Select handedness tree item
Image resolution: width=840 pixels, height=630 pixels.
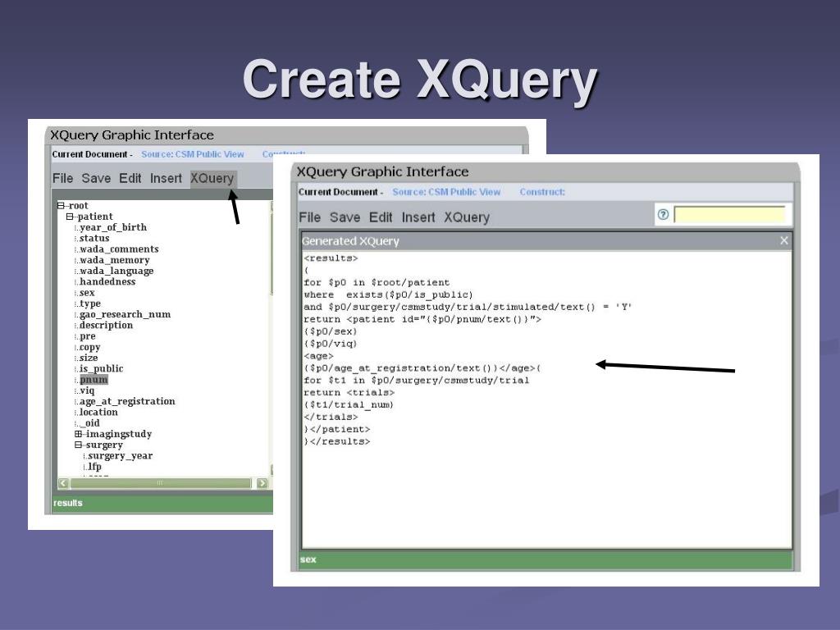(107, 282)
